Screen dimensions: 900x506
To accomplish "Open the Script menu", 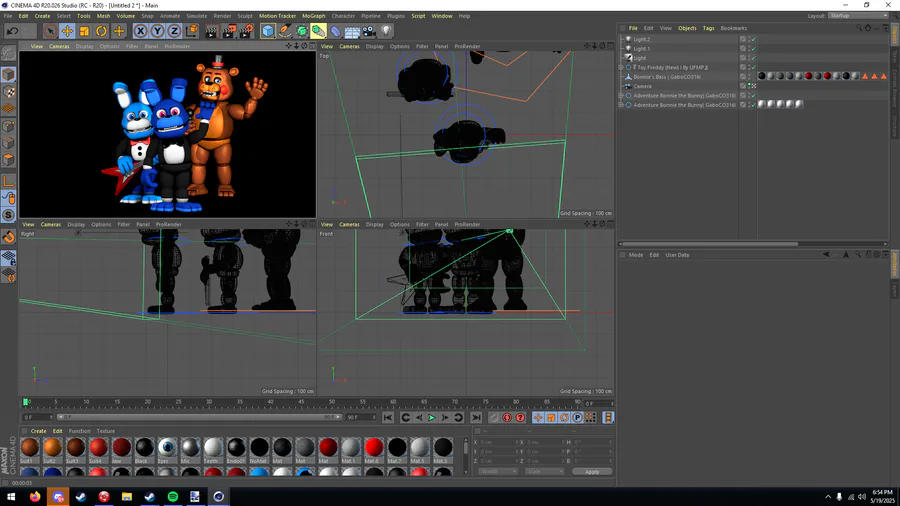I will (418, 16).
